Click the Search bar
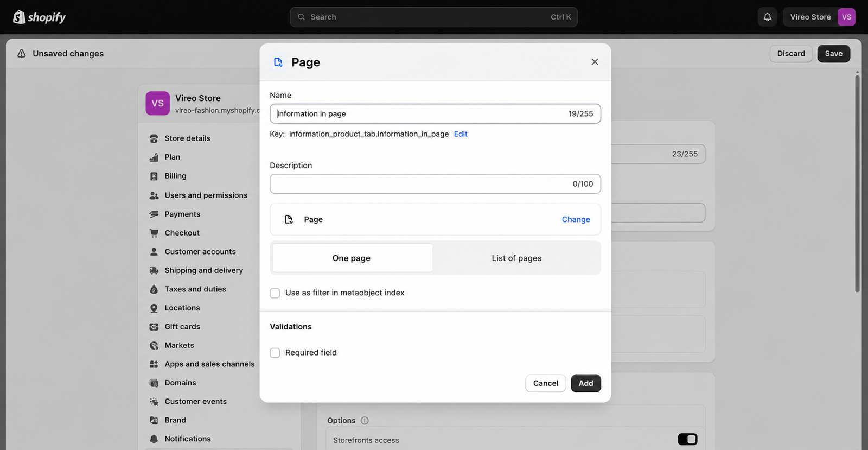The width and height of the screenshot is (868, 450). pyautogui.click(x=433, y=17)
